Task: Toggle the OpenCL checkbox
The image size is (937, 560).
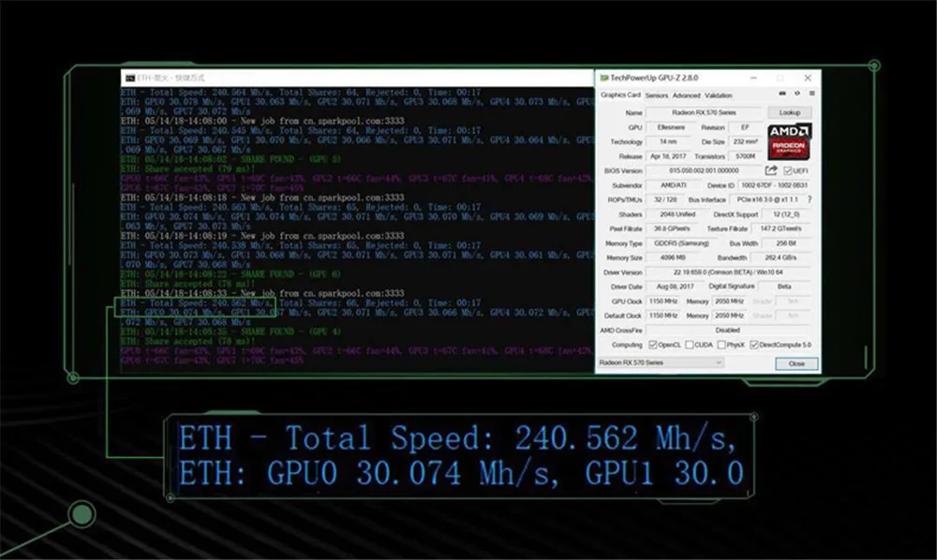Action: click(x=652, y=345)
